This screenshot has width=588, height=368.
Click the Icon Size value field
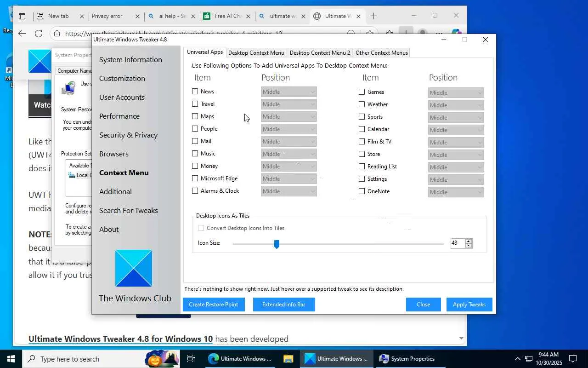(458, 243)
